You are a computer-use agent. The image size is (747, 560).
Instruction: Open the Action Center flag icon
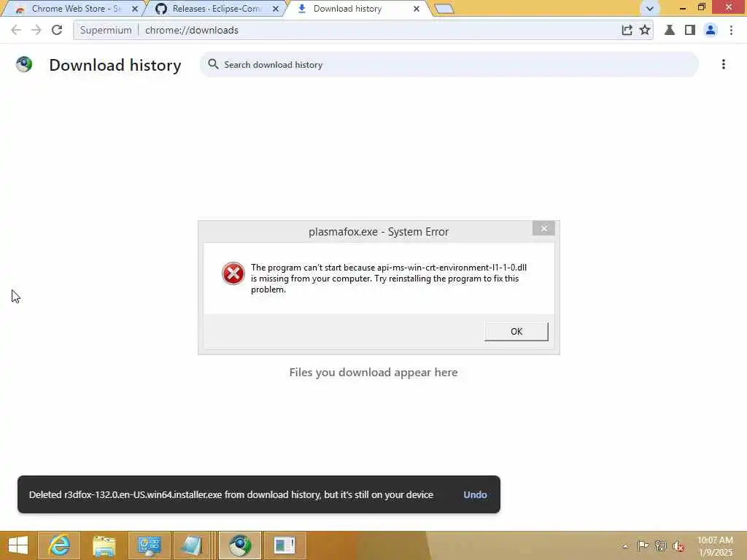643,546
